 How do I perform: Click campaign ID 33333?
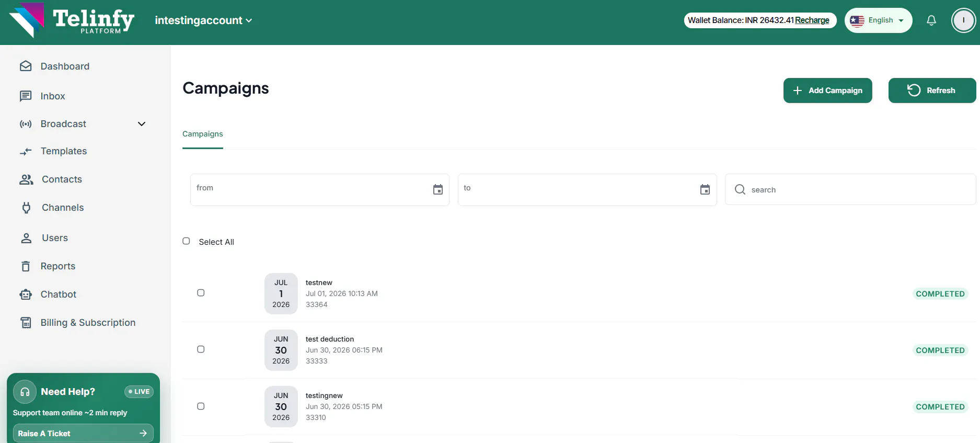coord(317,361)
